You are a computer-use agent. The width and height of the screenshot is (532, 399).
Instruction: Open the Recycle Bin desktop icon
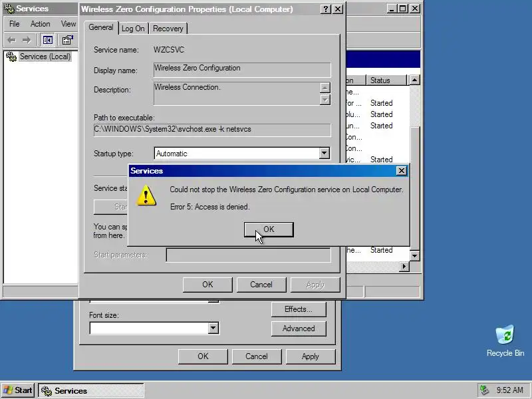(505, 340)
